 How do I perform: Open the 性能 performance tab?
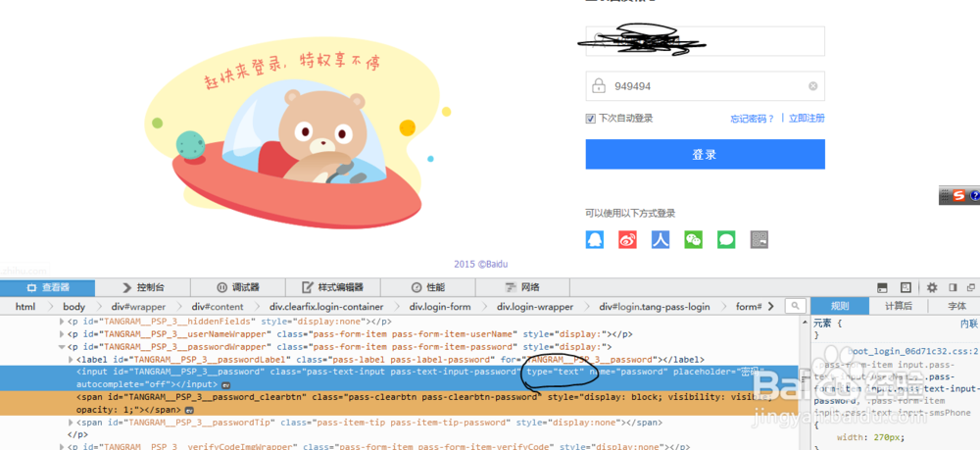tap(428, 287)
